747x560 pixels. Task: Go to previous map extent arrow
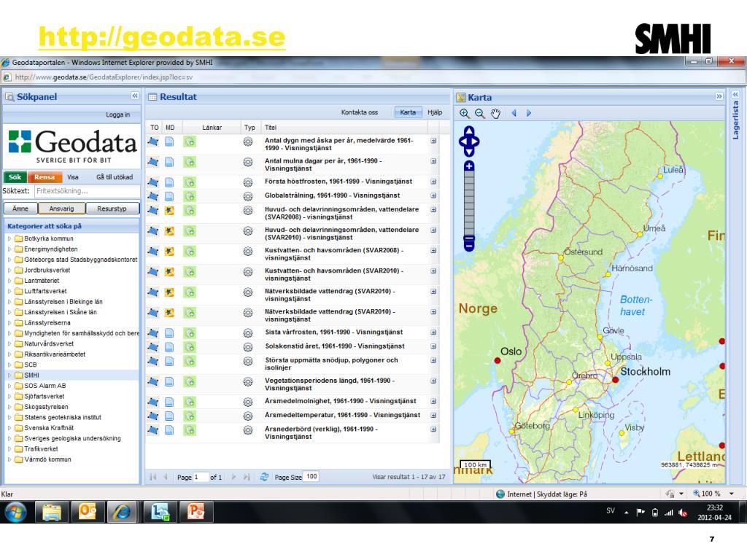click(x=514, y=113)
